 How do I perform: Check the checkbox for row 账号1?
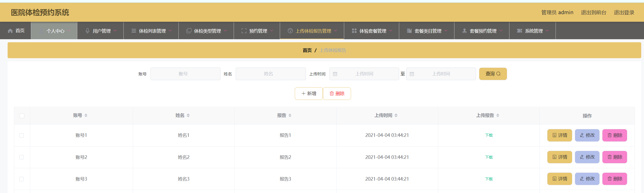(22, 136)
